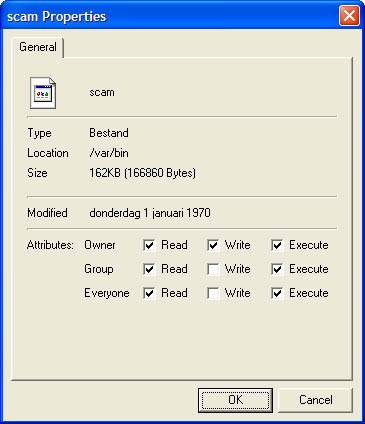Click the 'Everyone' row label

coord(107,293)
